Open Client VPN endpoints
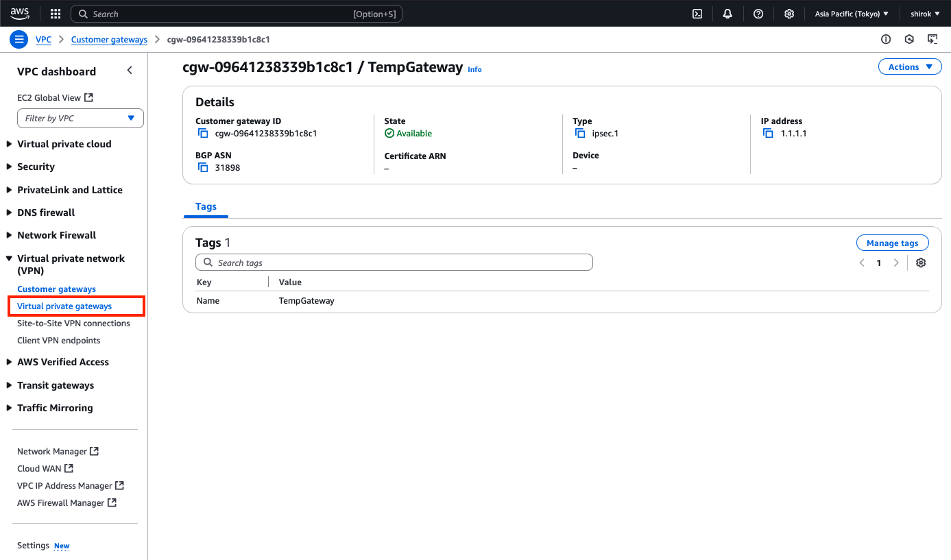 click(58, 341)
